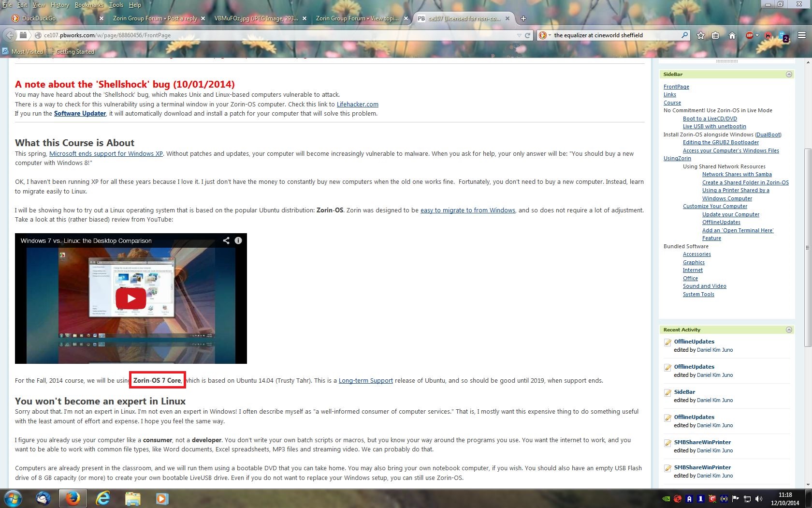Screen dimensions: 812x508
Task: Open the media player taskbar icon
Action: [162, 498]
